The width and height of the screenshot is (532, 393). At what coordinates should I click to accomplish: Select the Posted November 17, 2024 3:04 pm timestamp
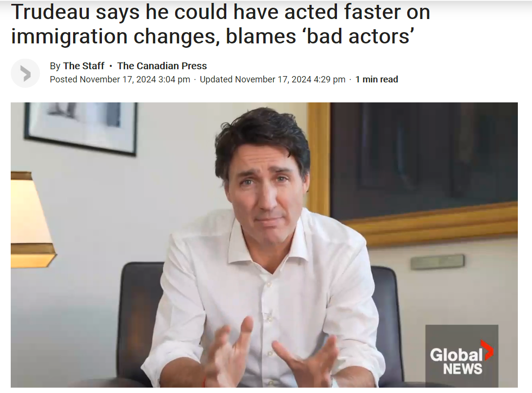tap(120, 79)
